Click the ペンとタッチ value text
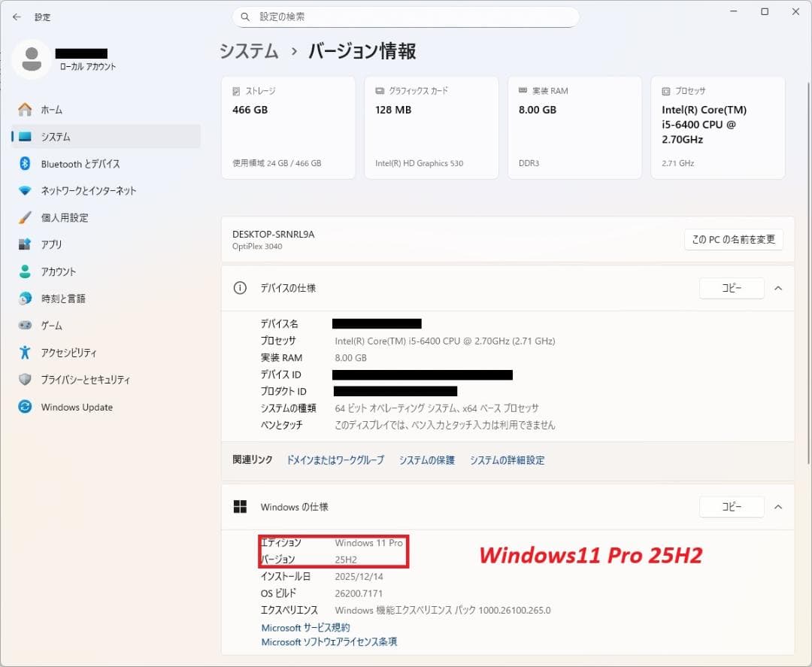 click(x=445, y=425)
